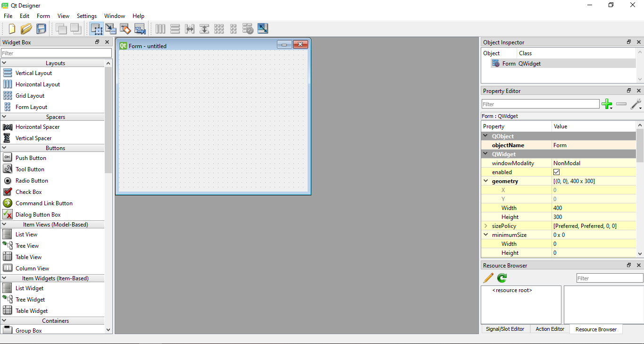Expand the sizePolicy property

(486, 226)
